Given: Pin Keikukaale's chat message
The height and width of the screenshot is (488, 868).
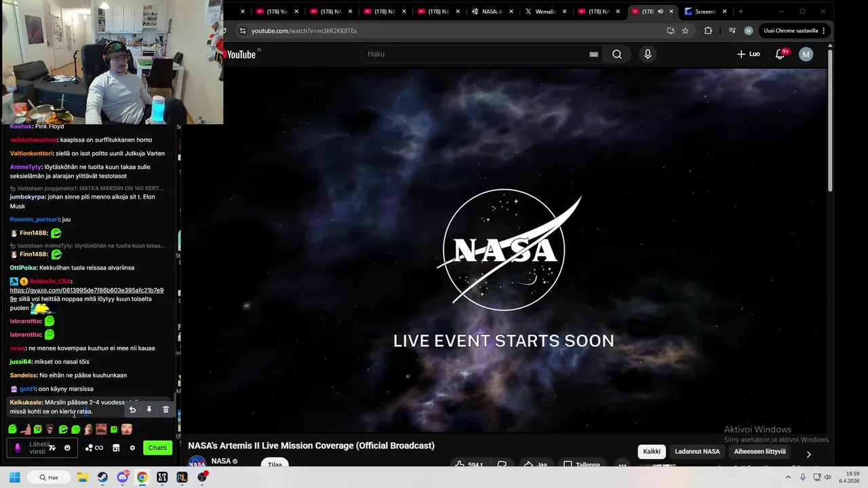Looking at the screenshot, I should click(x=149, y=409).
